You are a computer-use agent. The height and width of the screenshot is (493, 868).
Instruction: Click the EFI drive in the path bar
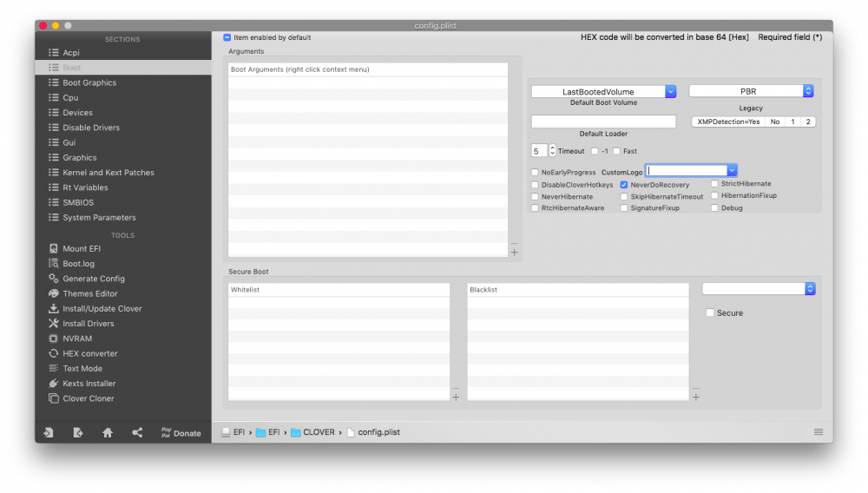click(x=233, y=432)
